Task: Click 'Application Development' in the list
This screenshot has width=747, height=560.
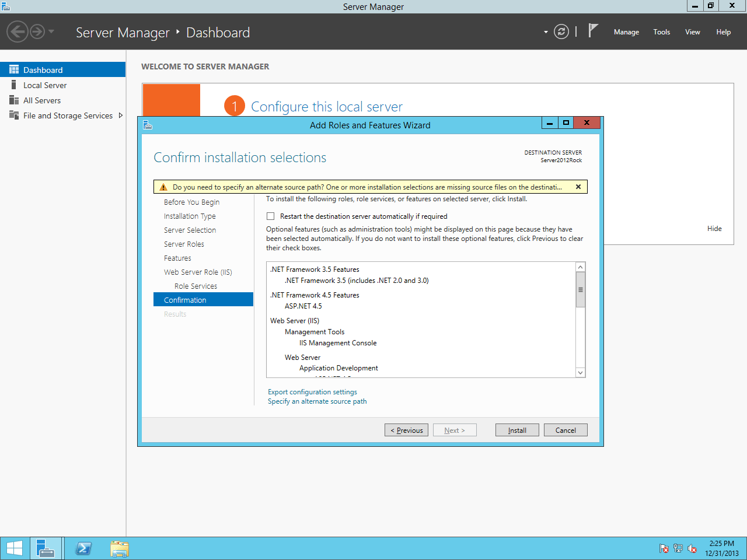Action: [x=338, y=368]
